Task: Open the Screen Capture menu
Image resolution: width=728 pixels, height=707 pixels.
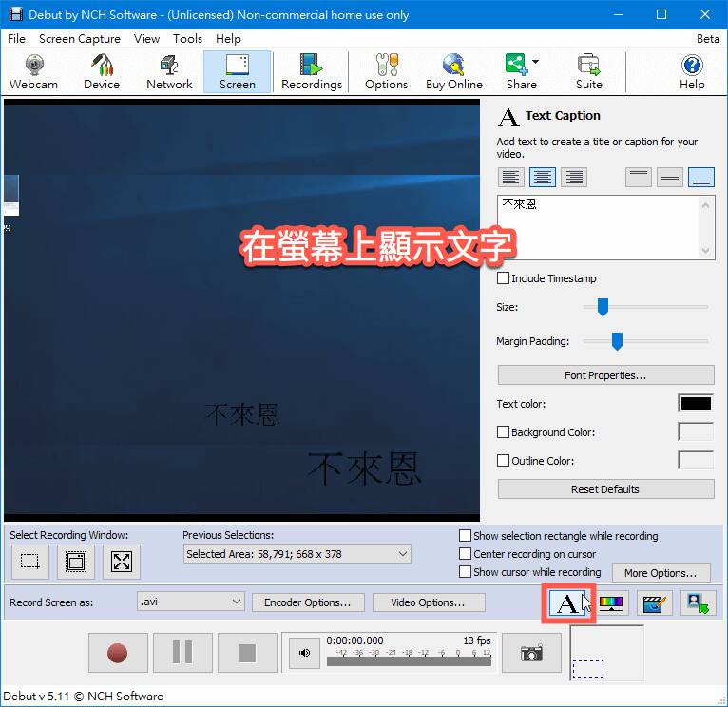Action: (x=80, y=39)
